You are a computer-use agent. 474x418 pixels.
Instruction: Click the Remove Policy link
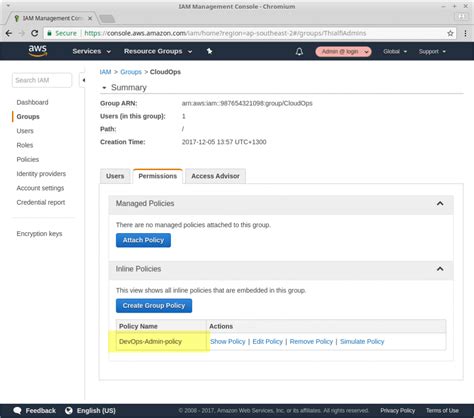(x=311, y=342)
